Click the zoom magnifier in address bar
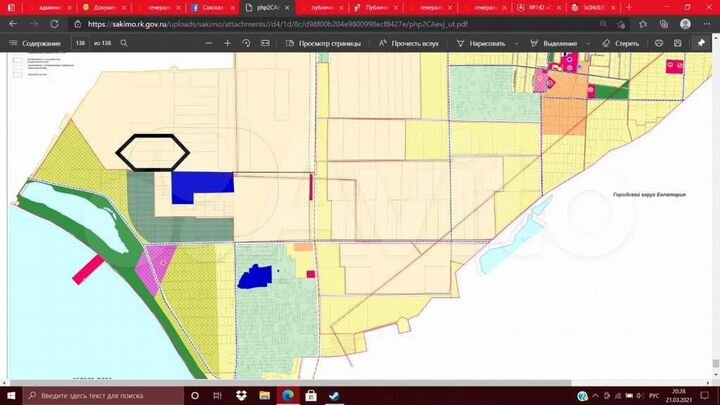Viewport: 720px width, 405px height. [x=603, y=24]
